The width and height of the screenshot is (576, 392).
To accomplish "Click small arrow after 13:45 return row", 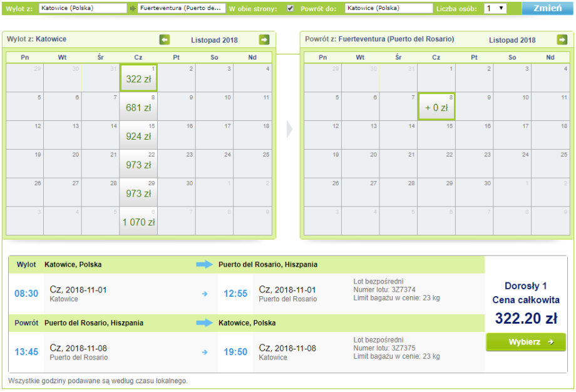I will pyautogui.click(x=205, y=352).
